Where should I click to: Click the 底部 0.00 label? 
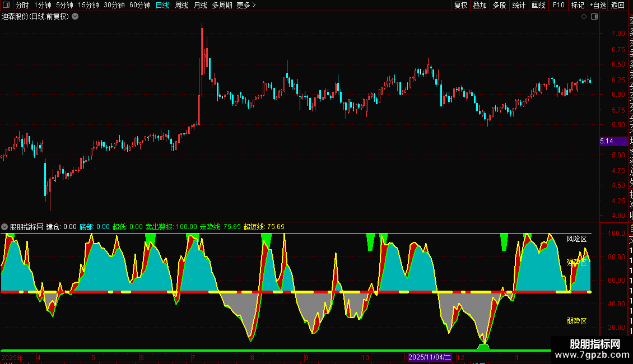(x=95, y=227)
